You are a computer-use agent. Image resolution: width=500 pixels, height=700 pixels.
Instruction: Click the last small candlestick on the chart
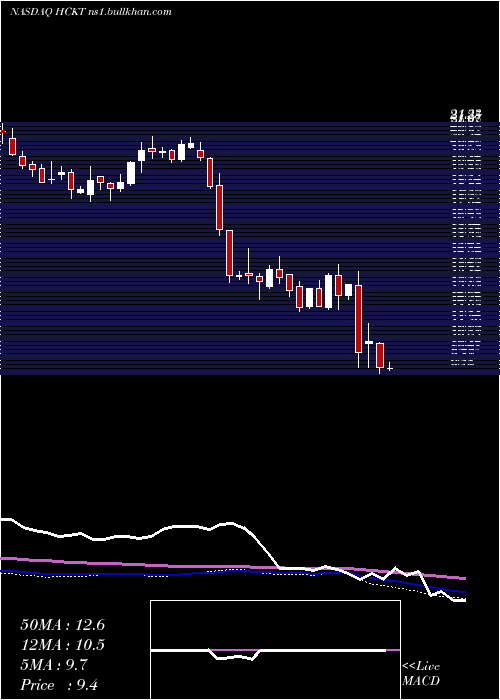(390, 367)
